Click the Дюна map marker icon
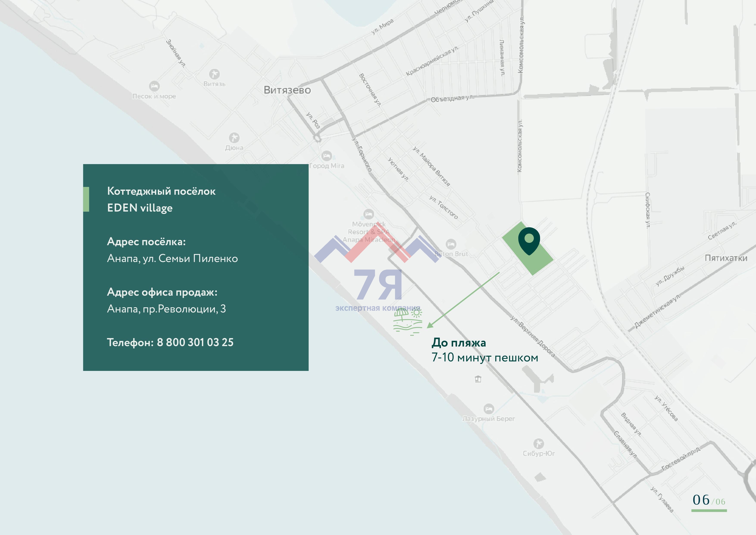The image size is (756, 535). click(234, 137)
